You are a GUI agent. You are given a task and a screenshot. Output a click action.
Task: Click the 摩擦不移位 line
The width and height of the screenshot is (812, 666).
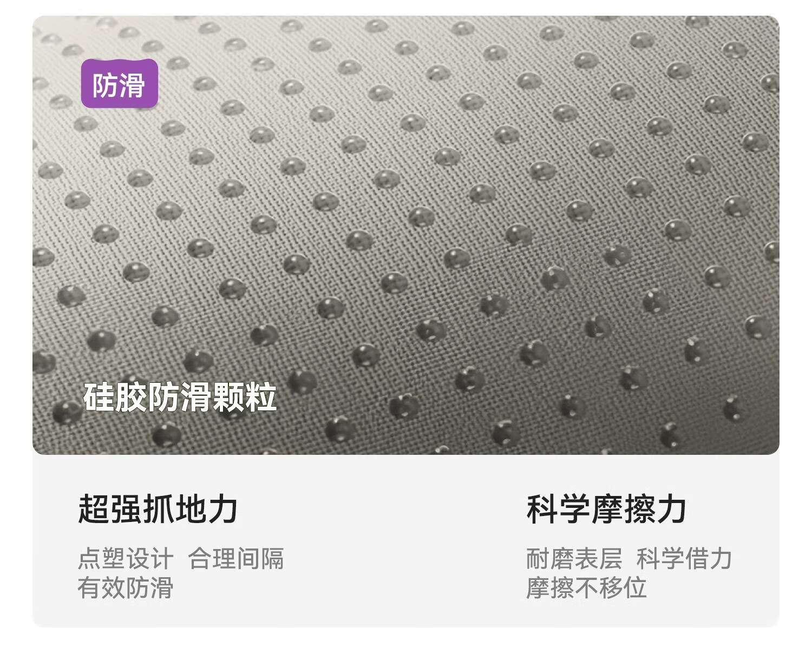point(586,588)
